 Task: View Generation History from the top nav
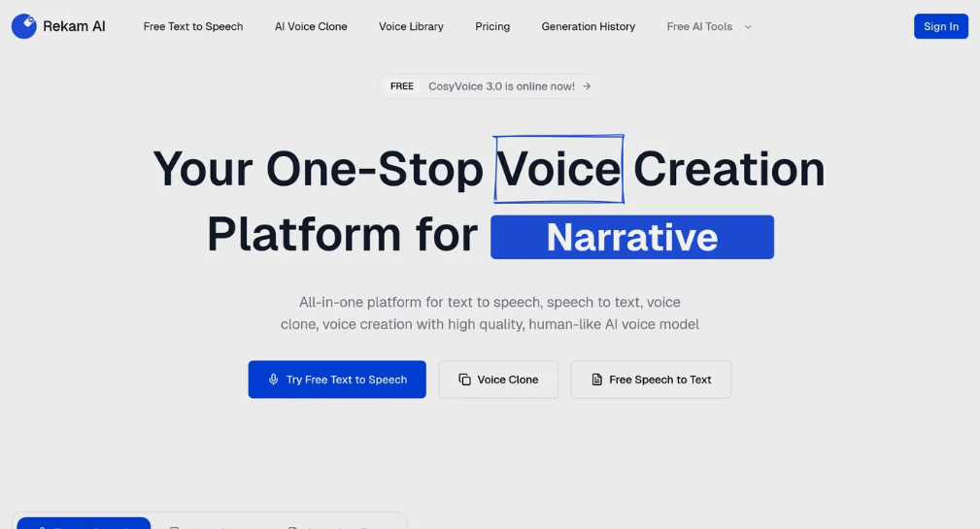(588, 27)
